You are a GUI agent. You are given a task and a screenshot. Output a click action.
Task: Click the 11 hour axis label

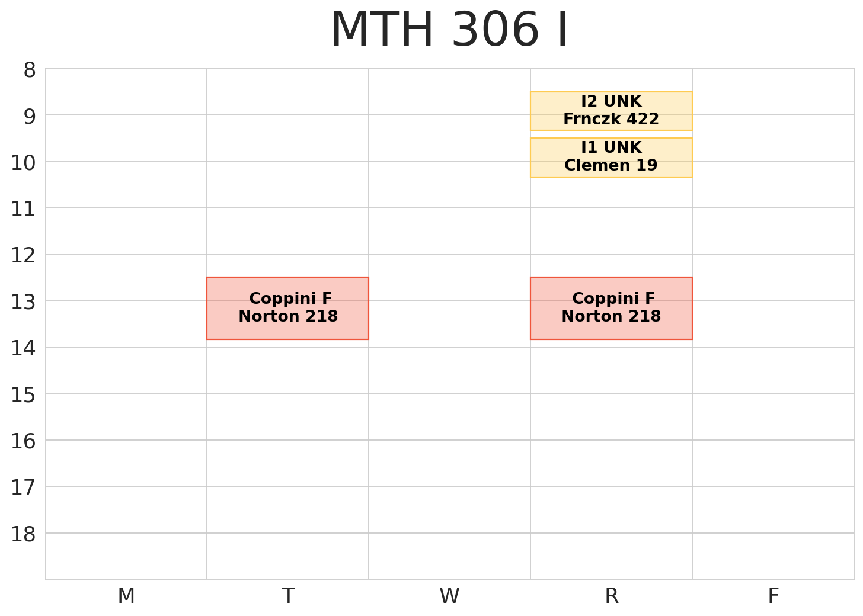click(24, 209)
